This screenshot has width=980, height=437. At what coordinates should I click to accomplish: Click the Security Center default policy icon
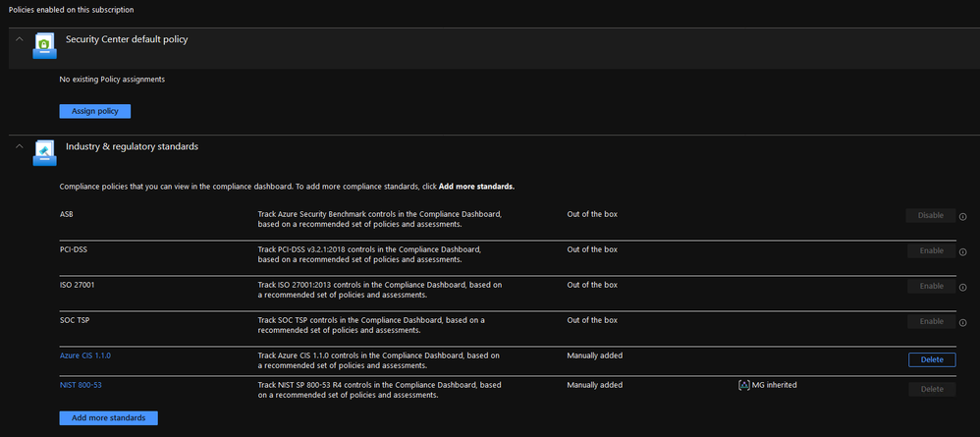pyautogui.click(x=44, y=47)
